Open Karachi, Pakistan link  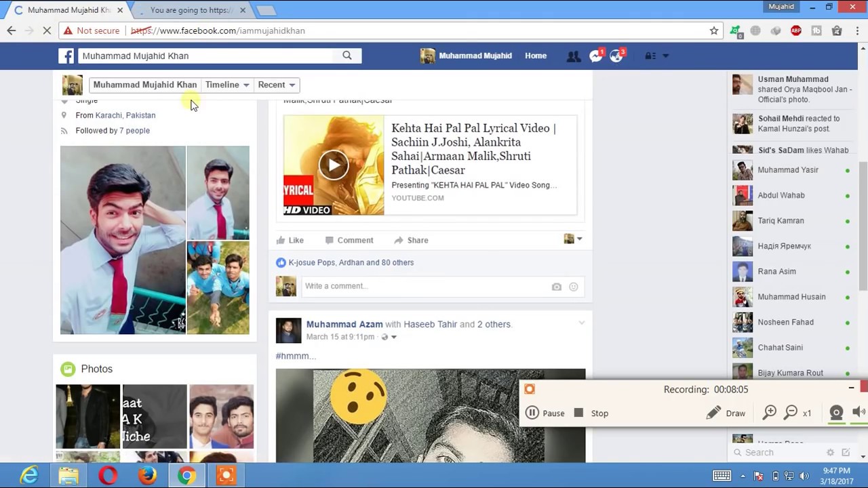[125, 115]
